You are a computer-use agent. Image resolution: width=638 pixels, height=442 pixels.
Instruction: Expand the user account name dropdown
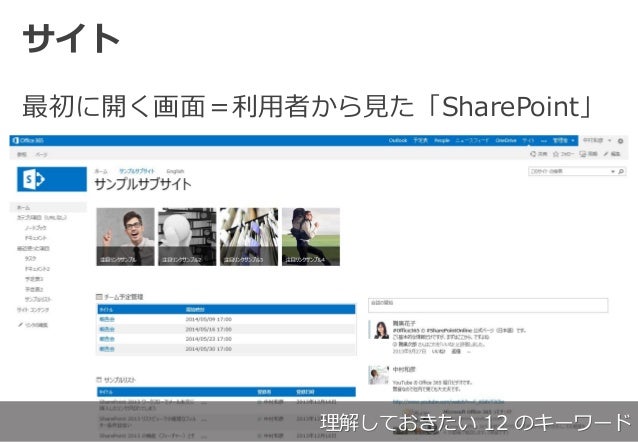(597, 140)
